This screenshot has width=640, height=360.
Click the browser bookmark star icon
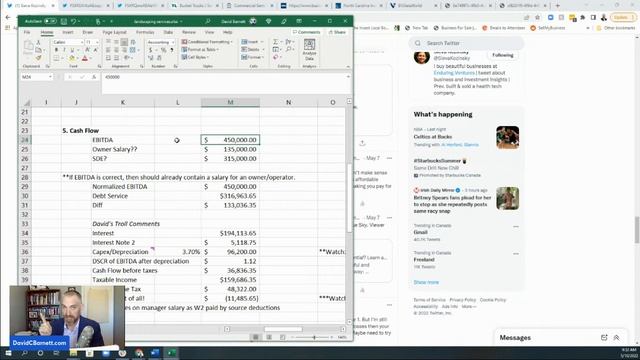(538, 18)
